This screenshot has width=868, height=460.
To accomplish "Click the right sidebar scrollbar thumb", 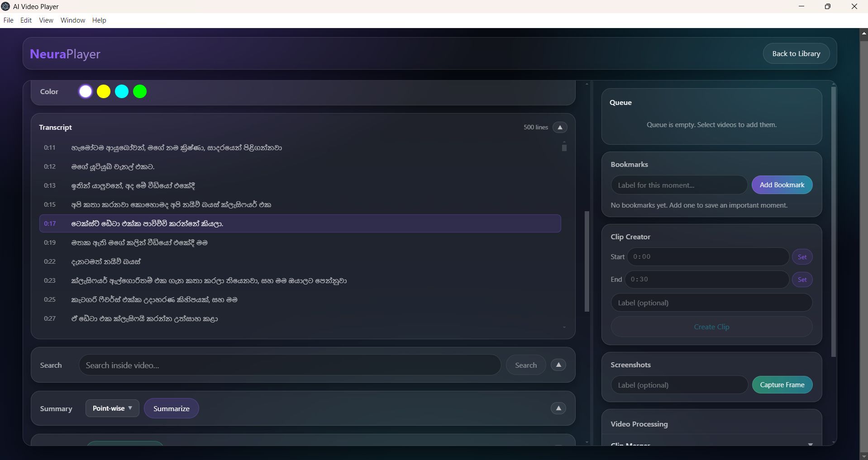I will [x=834, y=222].
